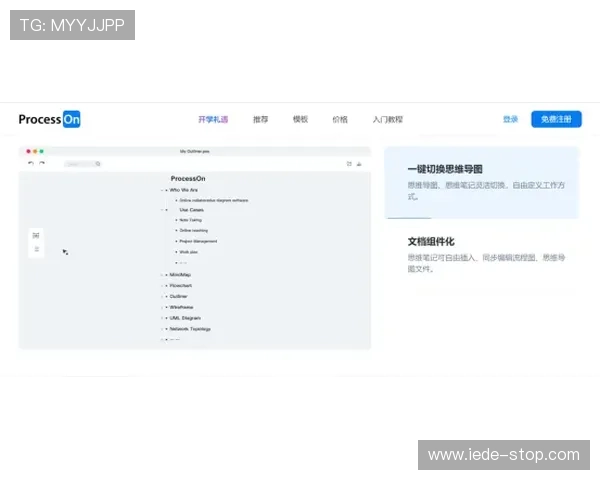The image size is (600, 480).
Task: Click the 免费注册 button
Action: click(556, 119)
